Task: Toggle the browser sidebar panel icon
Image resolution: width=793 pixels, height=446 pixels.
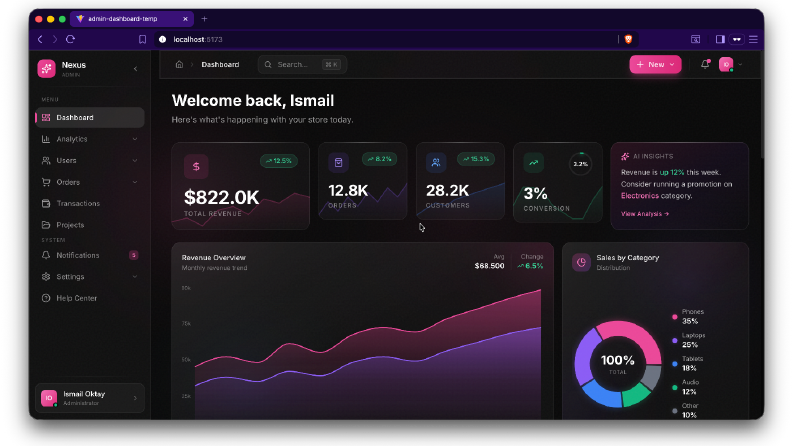Action: (x=720, y=39)
